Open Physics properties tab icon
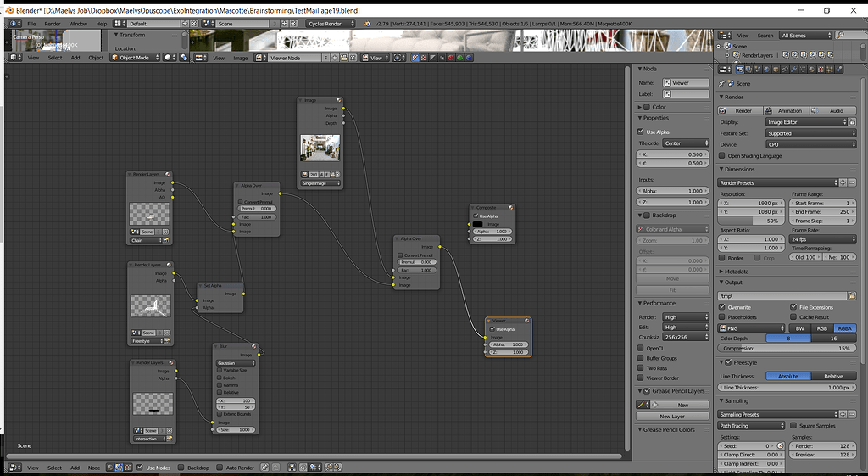 click(838, 70)
